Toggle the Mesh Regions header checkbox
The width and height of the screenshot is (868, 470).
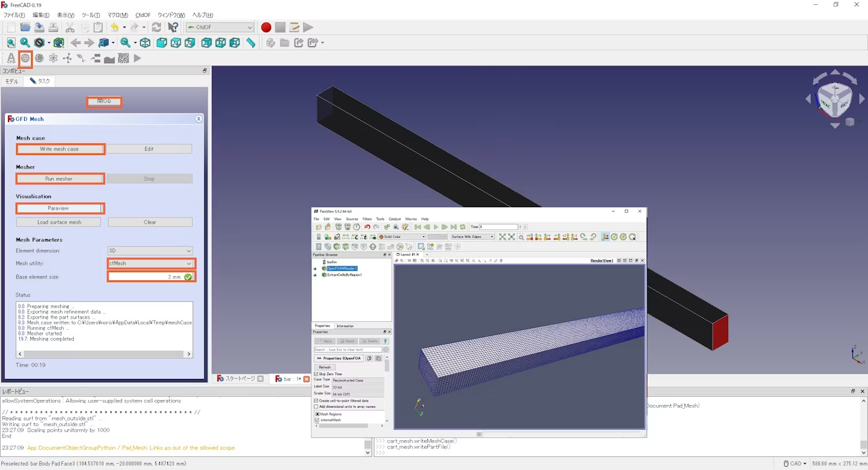317,414
